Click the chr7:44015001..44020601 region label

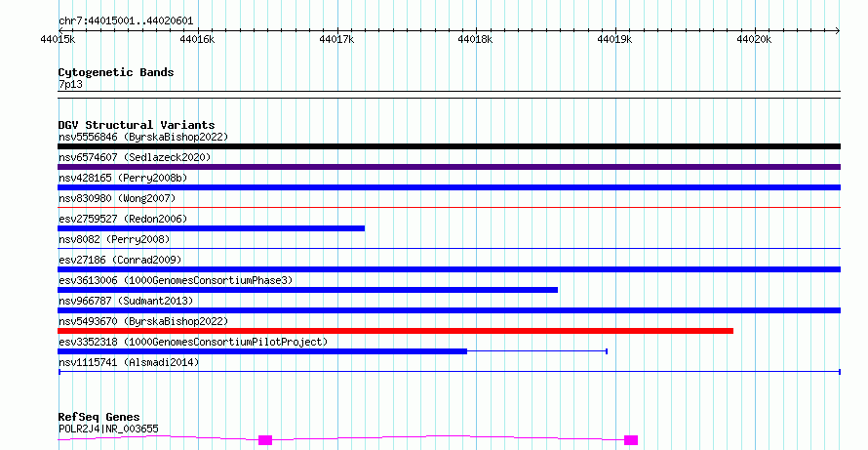tap(126, 21)
